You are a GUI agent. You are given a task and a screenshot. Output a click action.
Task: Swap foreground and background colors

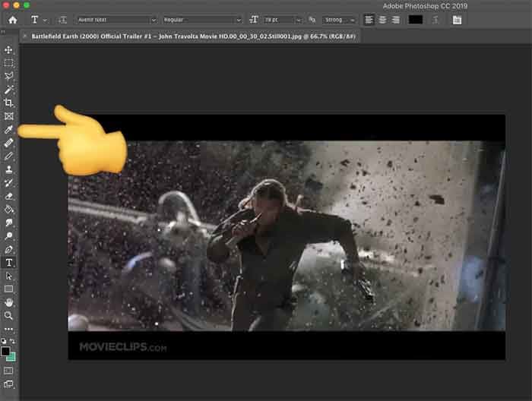pyautogui.click(x=13, y=342)
